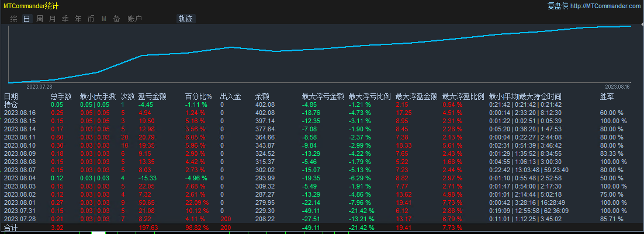Click the 余额 column header
This screenshot has height=234, width=644.
pos(262,96)
